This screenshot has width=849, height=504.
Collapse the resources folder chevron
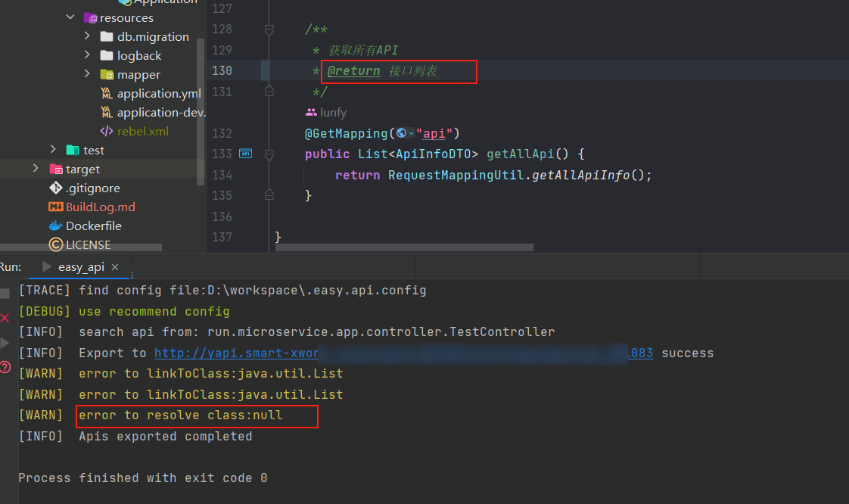(x=70, y=17)
